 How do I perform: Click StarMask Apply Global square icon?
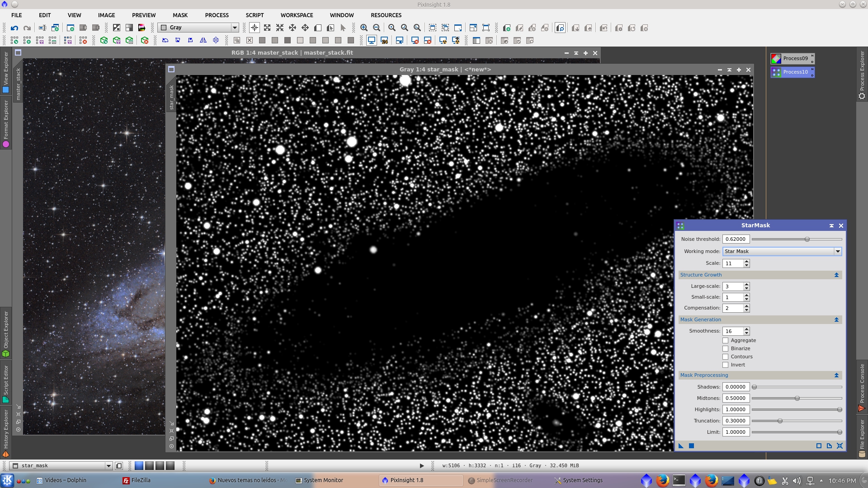point(691,446)
